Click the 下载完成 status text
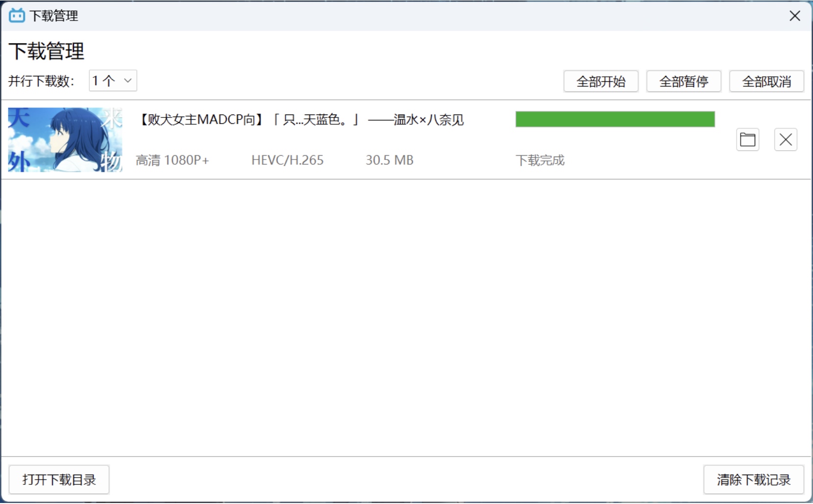The width and height of the screenshot is (813, 504). point(540,160)
